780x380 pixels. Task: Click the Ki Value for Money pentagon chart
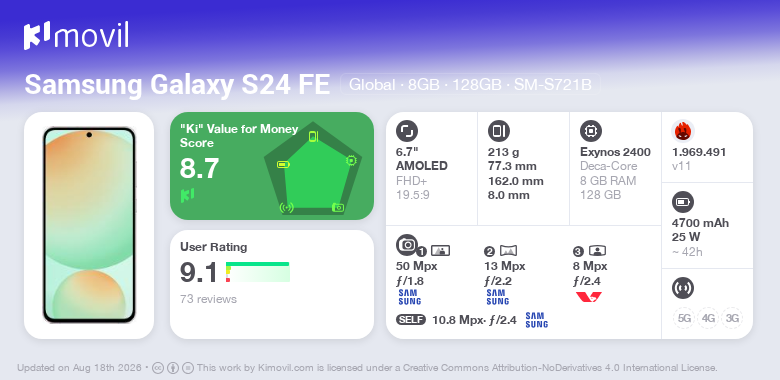(313, 168)
